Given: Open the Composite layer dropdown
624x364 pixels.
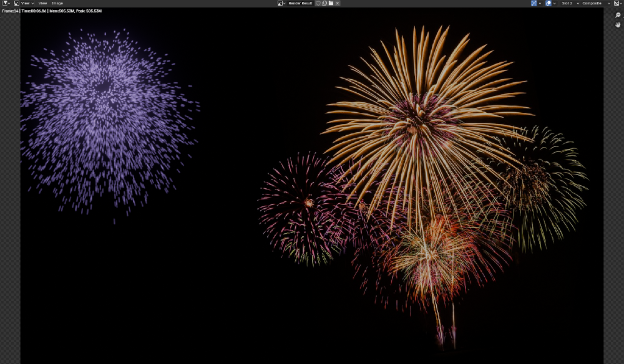Looking at the screenshot, I should point(596,3).
